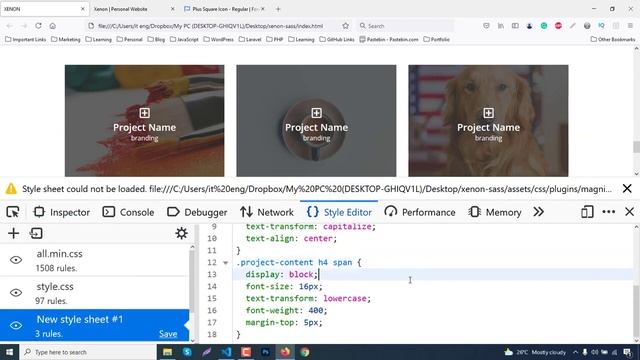
Task: Click the plus square icon on middle project
Action: point(316,113)
